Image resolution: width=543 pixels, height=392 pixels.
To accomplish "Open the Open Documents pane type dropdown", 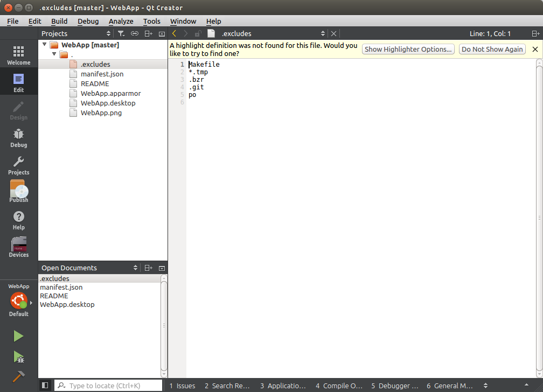I will [x=135, y=268].
